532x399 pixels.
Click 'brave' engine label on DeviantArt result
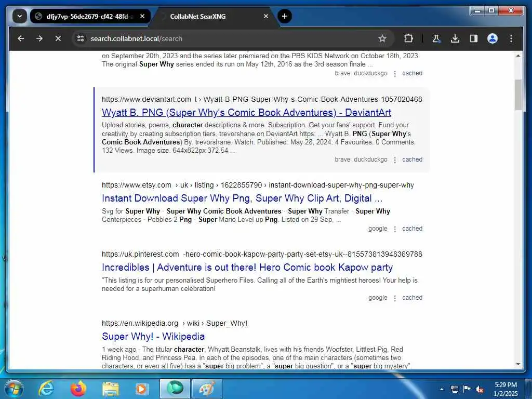[x=342, y=159]
